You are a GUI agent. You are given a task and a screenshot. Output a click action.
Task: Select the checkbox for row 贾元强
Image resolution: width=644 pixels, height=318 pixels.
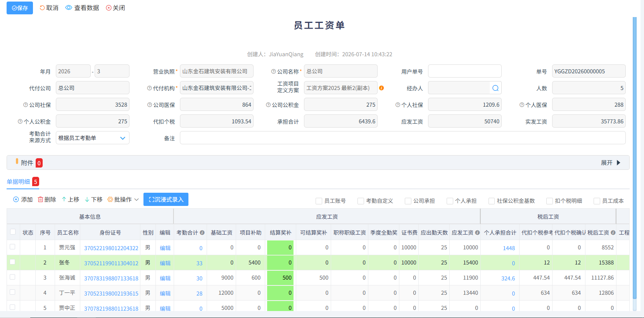pos(12,247)
